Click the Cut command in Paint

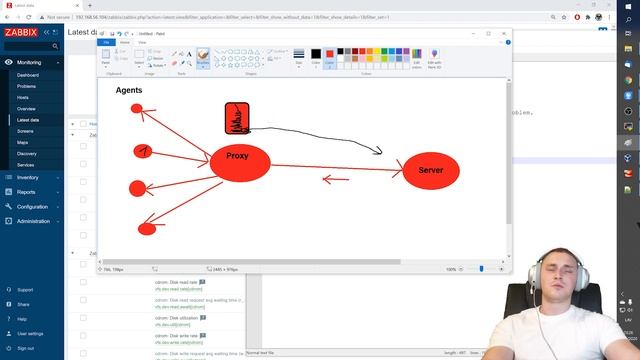pyautogui.click(x=121, y=51)
